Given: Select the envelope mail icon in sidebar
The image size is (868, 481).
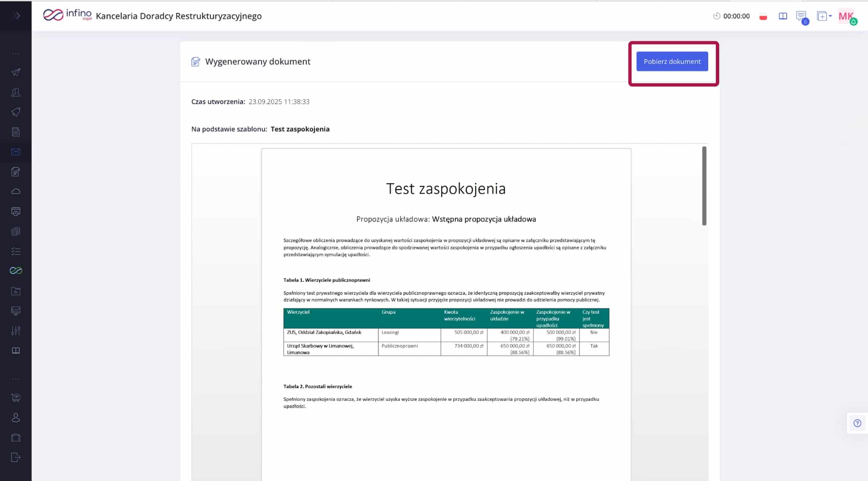Looking at the screenshot, I should [x=16, y=152].
